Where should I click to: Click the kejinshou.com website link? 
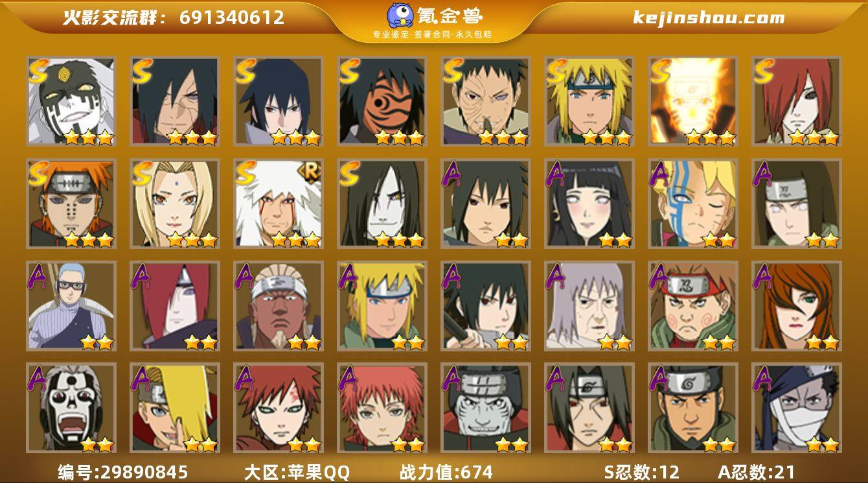point(709,18)
